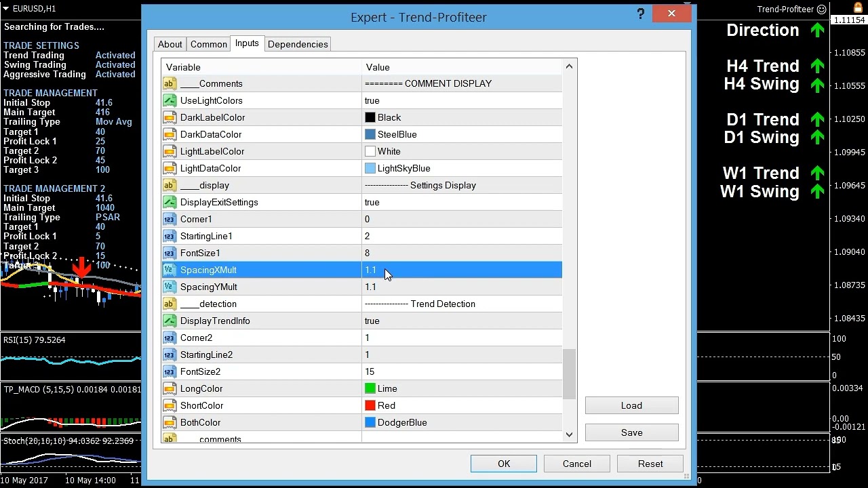Viewport: 868px width, 488px height.
Task: Click the double-type icon beside SpacingXMult
Action: click(169, 270)
